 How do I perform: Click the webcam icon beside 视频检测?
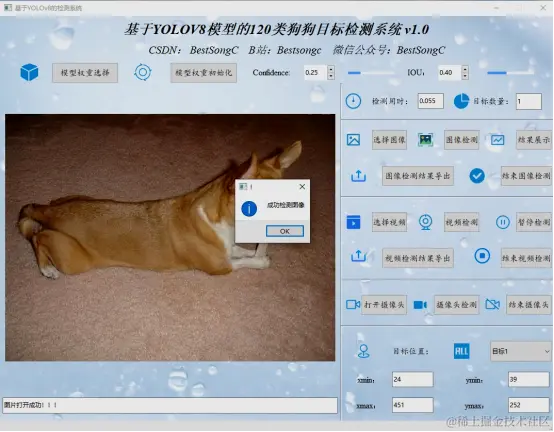[x=425, y=223]
